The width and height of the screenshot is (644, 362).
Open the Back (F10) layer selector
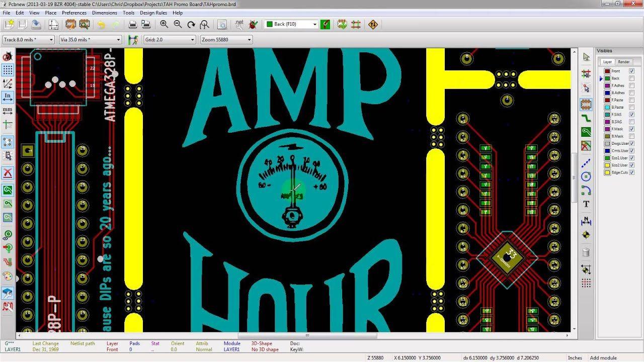click(x=292, y=24)
